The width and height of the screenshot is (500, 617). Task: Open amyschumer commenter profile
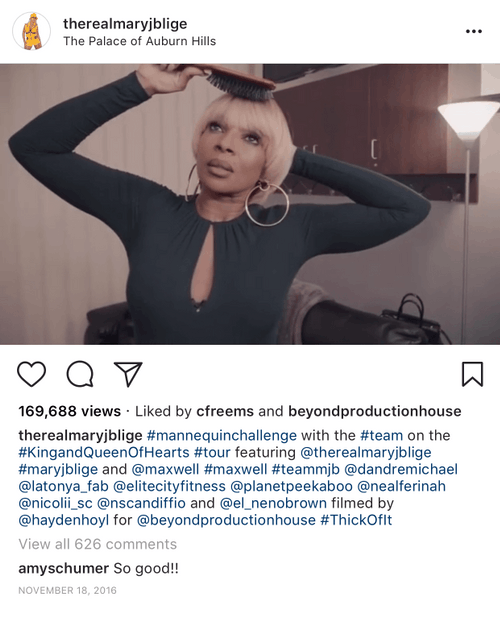pyautogui.click(x=64, y=568)
